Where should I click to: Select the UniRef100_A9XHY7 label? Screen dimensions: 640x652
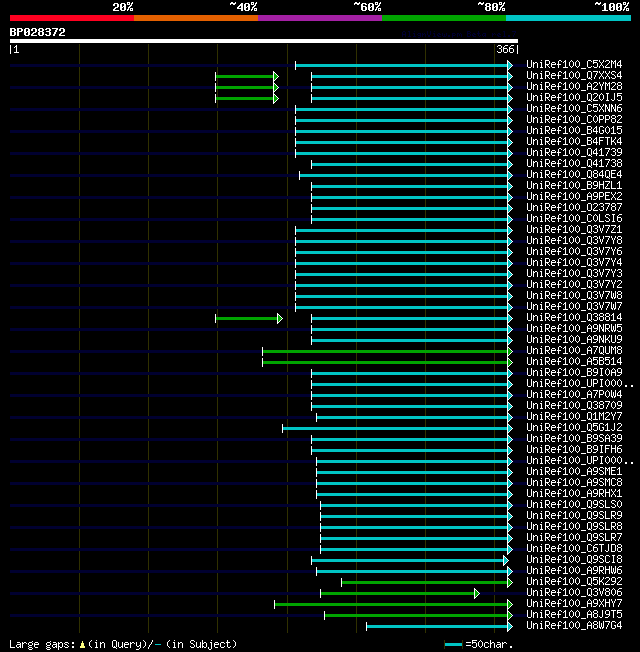574,603
